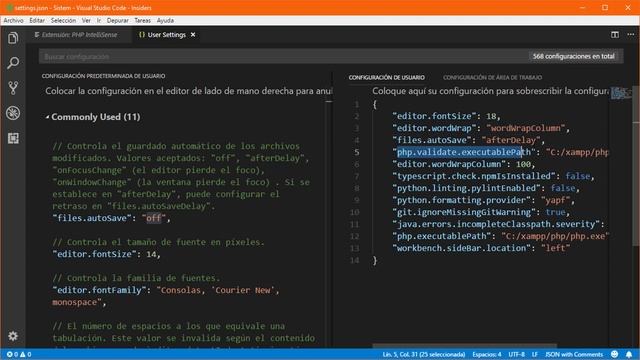Click the "editor.fontSize": 14 default setting
This screenshot has height=360, width=640.
107,254
